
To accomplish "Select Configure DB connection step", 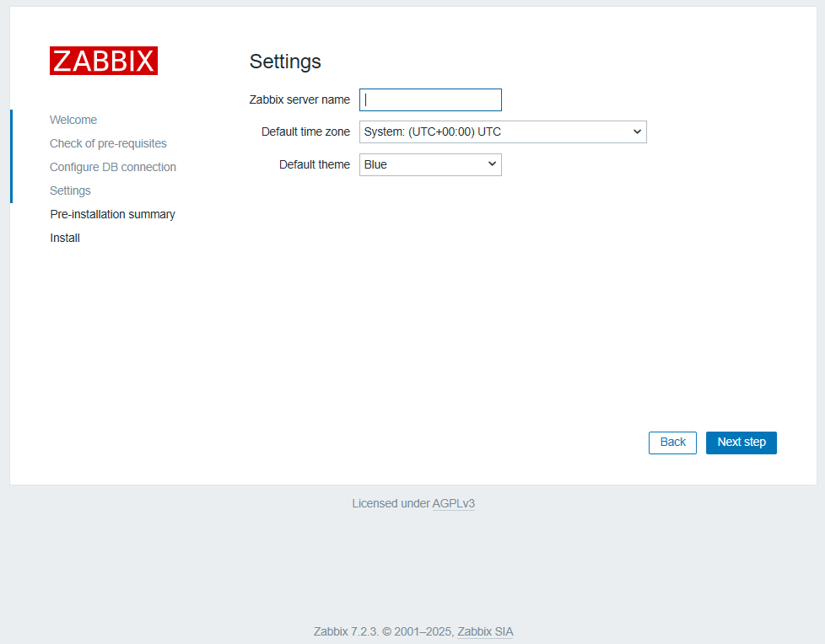I will click(x=112, y=167).
